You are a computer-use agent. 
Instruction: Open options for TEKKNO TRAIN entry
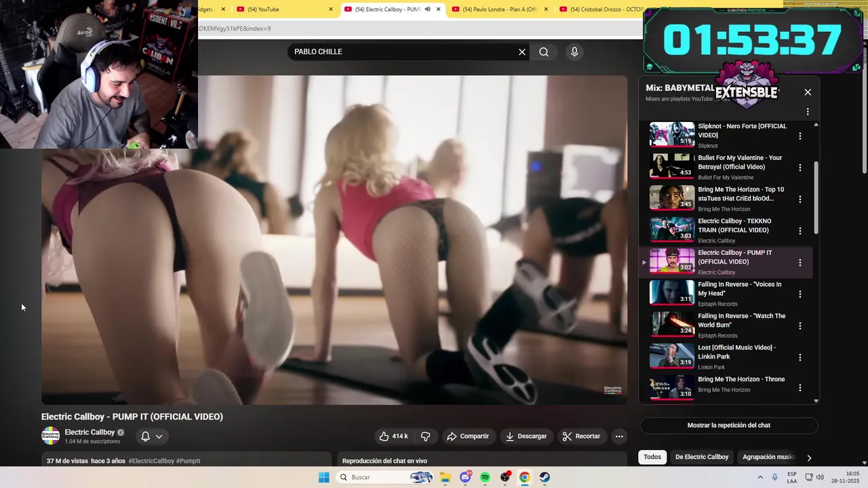point(800,230)
